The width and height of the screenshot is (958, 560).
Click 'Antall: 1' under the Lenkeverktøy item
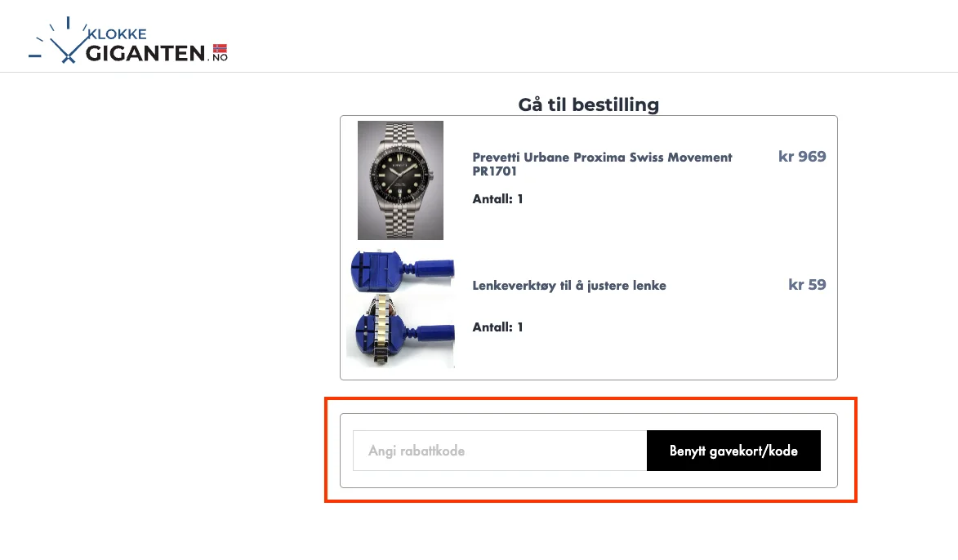click(x=497, y=327)
